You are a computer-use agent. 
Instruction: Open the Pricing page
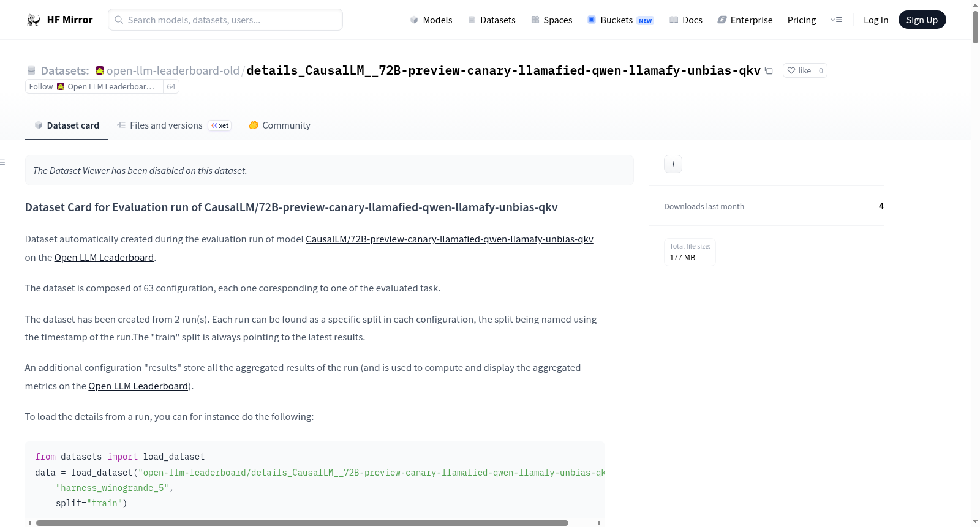pos(802,20)
